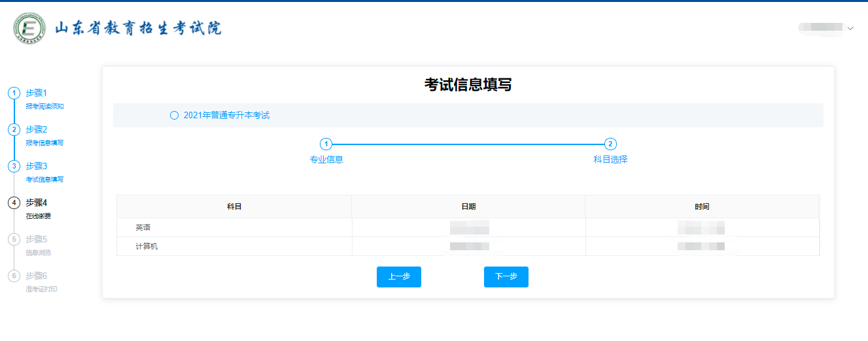868x341 pixels.
Task: Click the time cell in 计算机 row
Action: 703,246
